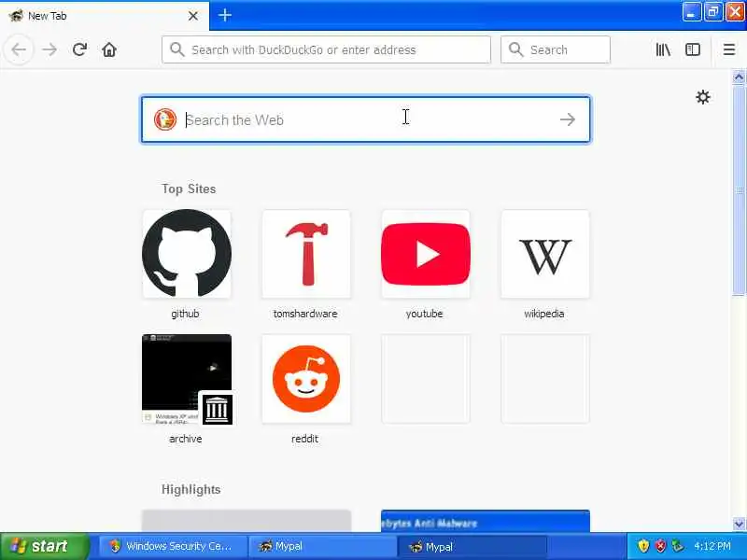Click the DuckDuckGo logo in search box
747x560 pixels.
(165, 119)
